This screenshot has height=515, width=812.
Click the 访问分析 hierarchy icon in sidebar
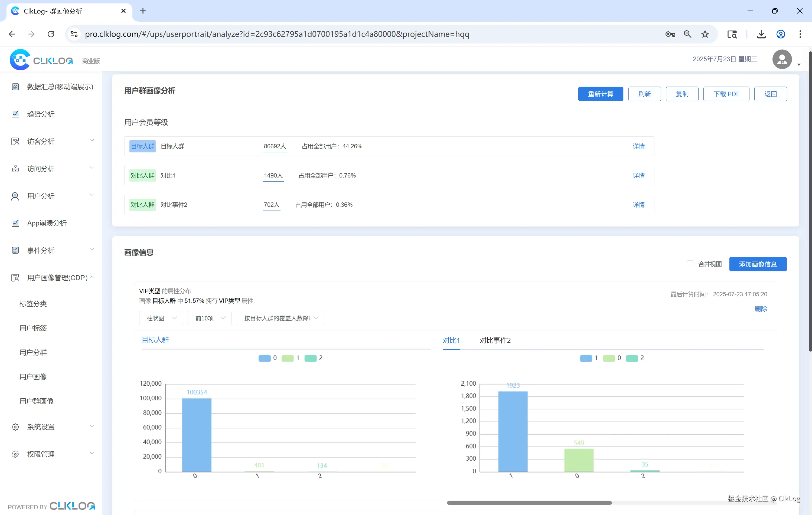[15, 169]
